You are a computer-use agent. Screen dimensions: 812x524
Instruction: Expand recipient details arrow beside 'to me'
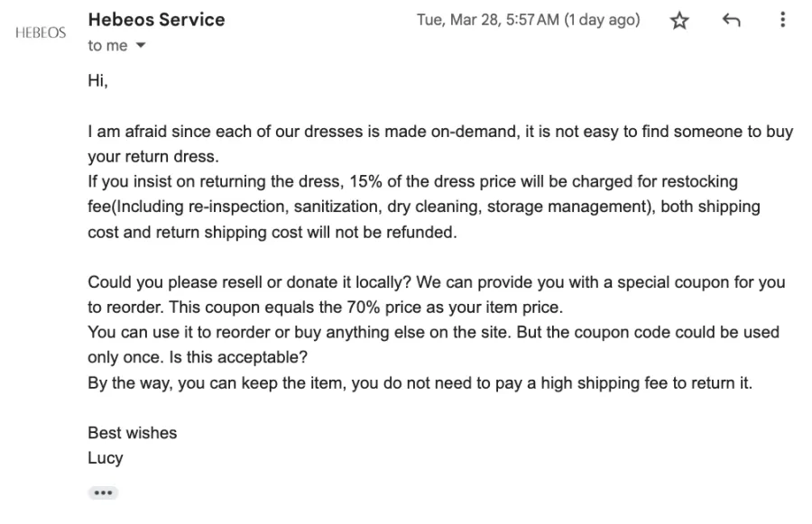(141, 46)
